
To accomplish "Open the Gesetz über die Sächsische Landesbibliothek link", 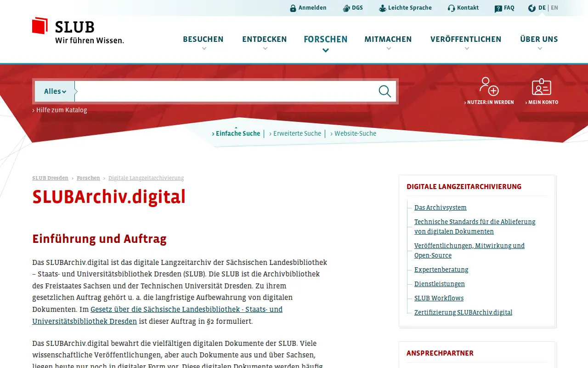I will (x=157, y=315).
